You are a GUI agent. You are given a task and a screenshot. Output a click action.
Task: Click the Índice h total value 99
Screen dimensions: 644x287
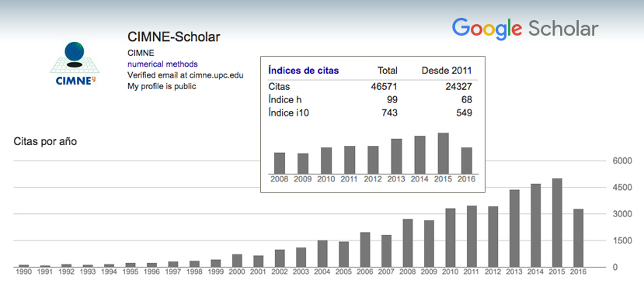pos(392,99)
